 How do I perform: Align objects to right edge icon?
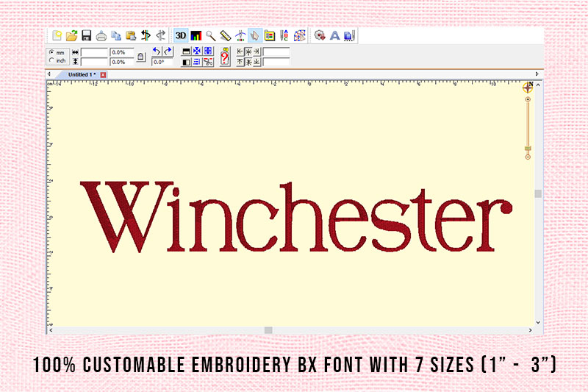257,51
